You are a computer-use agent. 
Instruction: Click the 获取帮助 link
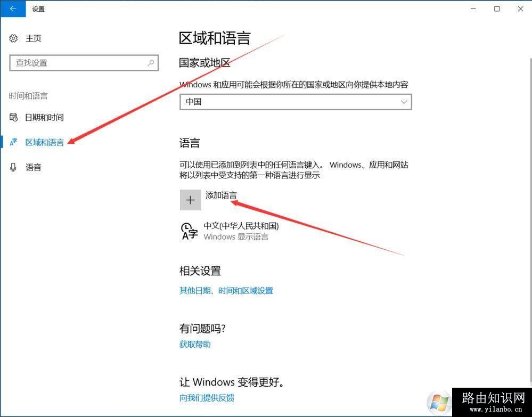pyautogui.click(x=195, y=344)
